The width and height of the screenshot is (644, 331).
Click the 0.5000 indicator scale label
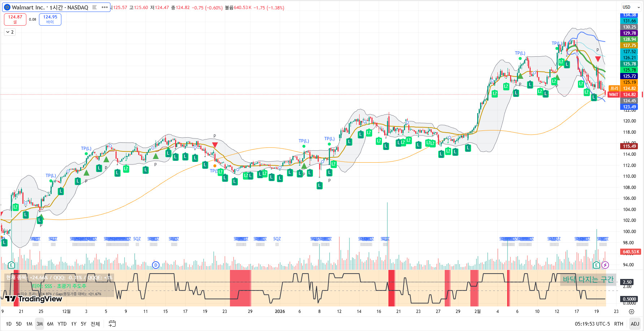click(630, 299)
